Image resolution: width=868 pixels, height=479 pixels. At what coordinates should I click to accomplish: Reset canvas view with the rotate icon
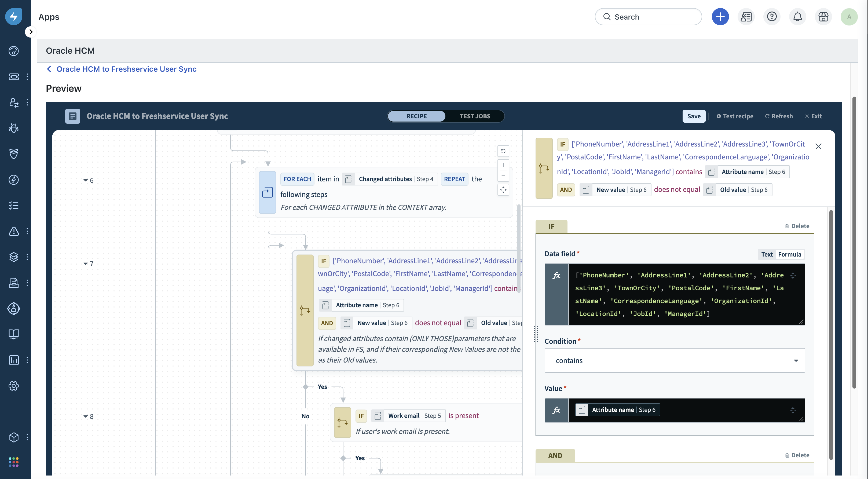[503, 151]
